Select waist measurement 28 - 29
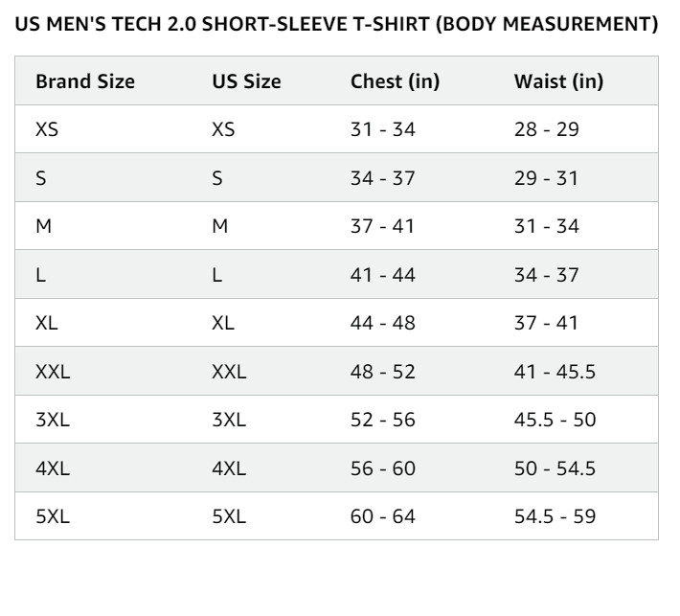This screenshot has height=616, width=680. (x=547, y=129)
